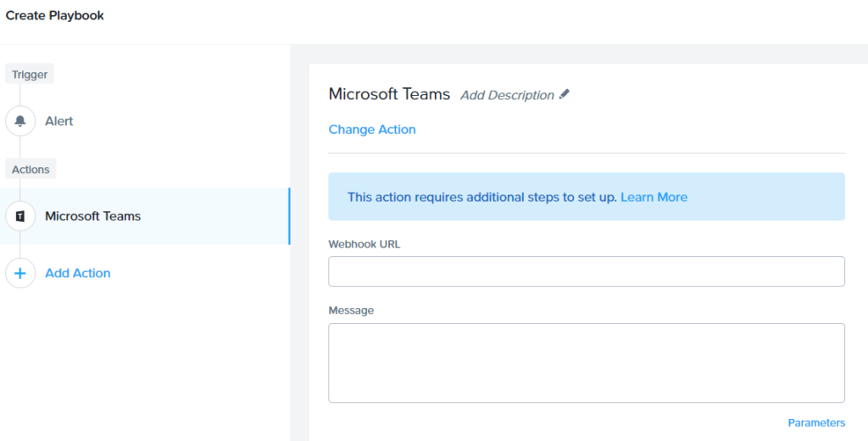The width and height of the screenshot is (868, 441).
Task: Click the Webhook URL field label
Action: tap(364, 244)
